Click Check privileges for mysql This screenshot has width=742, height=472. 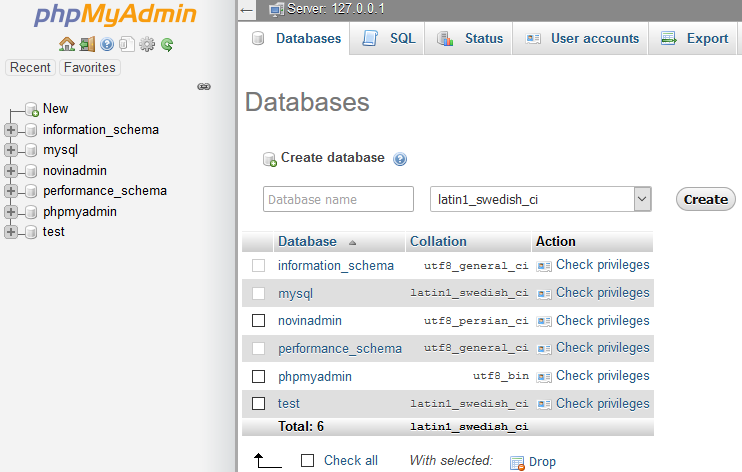(x=602, y=293)
